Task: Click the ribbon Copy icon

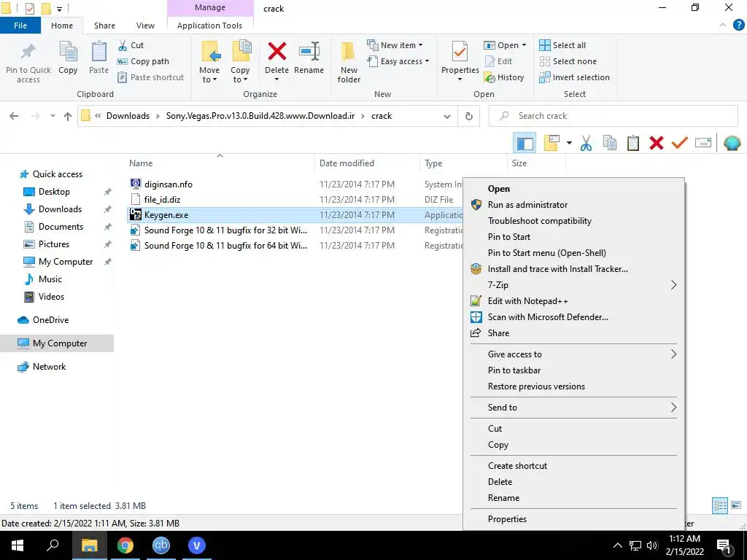Action: point(68,52)
